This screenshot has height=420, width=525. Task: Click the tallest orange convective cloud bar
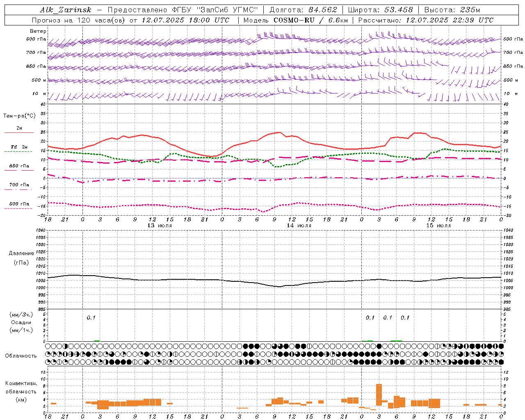[379, 395]
